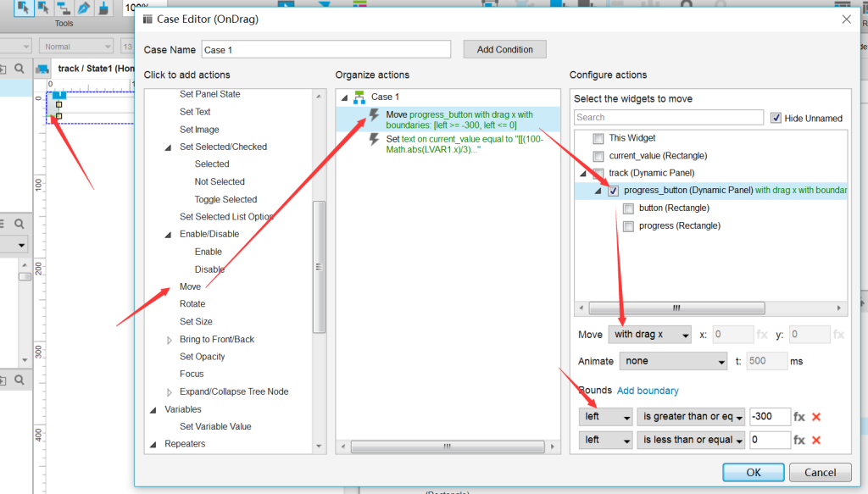Viewport: 868px width, 494px height.
Task: Add the Move action
Action: tap(190, 286)
